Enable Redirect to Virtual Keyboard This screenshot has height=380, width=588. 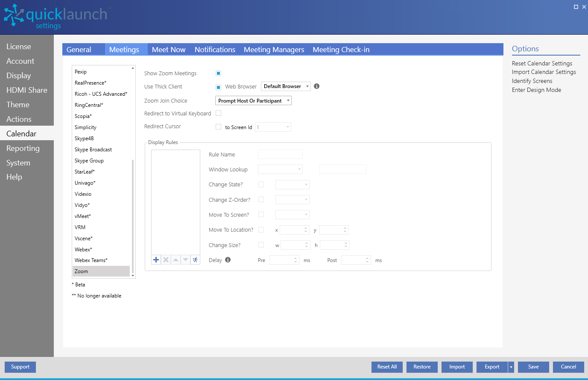click(x=218, y=113)
